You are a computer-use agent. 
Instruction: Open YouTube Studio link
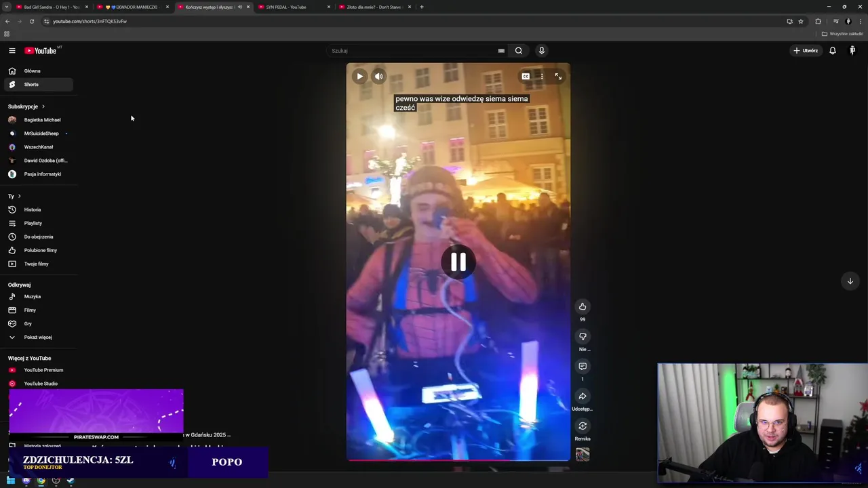38,384
